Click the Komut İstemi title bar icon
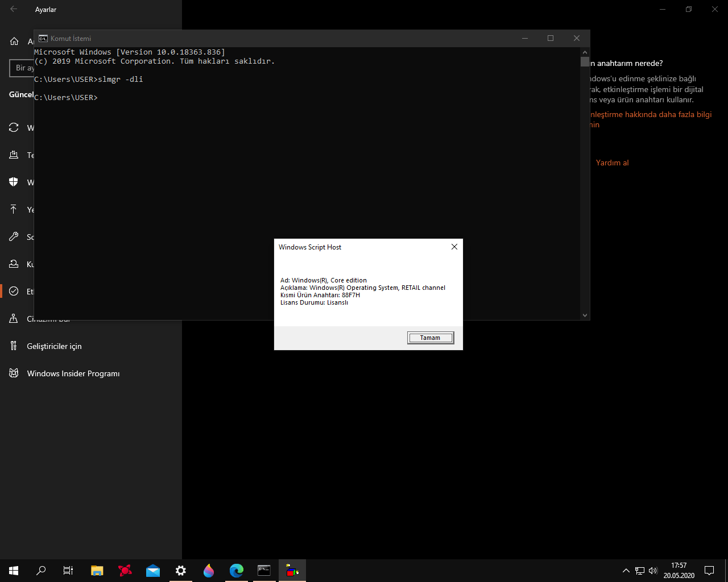Image resolution: width=728 pixels, height=582 pixels. pyautogui.click(x=43, y=39)
